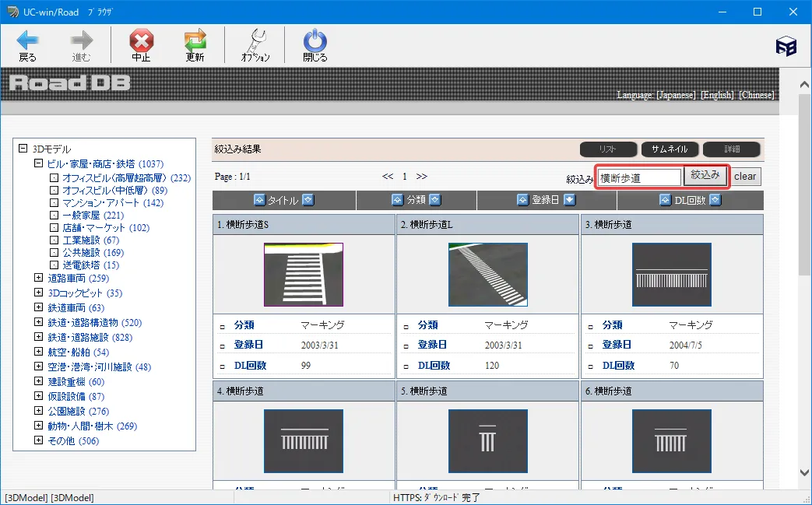Image resolution: width=812 pixels, height=505 pixels.
Task: Click the 横断歩道L thumbnail image
Action: click(488, 274)
